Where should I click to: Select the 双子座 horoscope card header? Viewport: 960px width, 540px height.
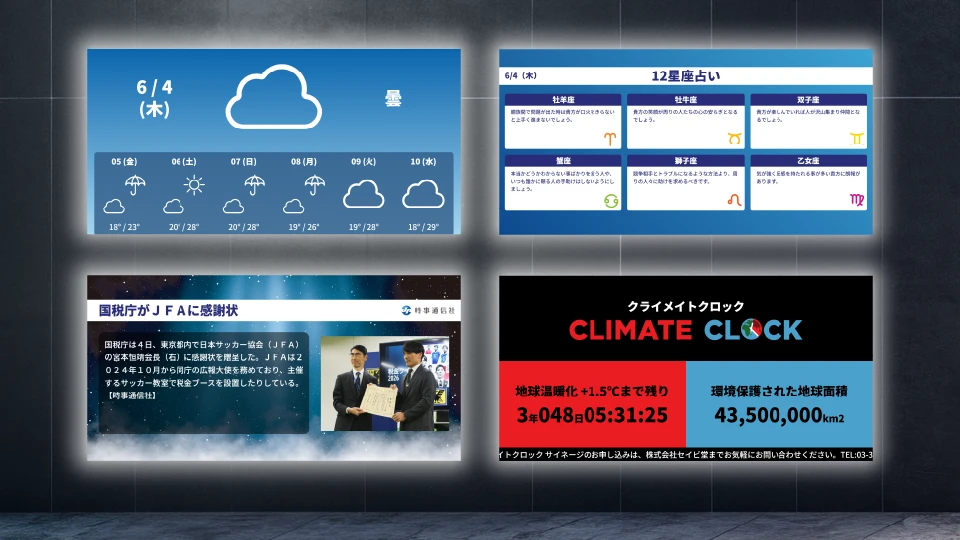808,99
